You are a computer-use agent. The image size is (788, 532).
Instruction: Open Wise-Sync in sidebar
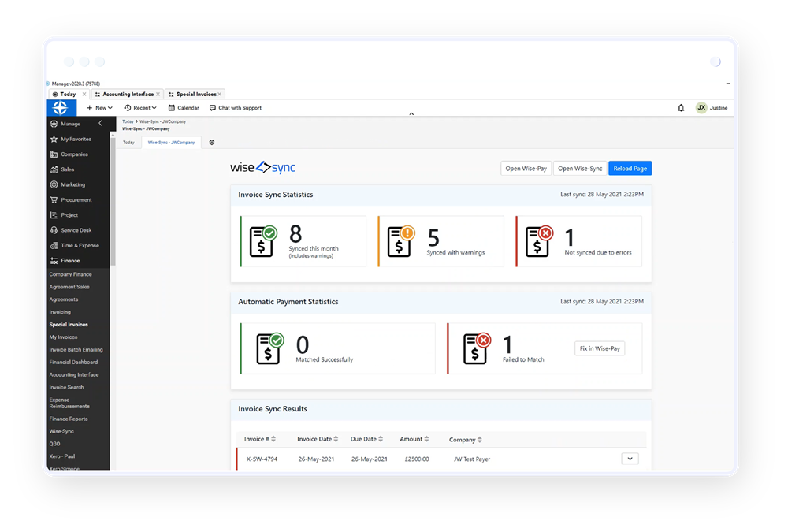61,431
